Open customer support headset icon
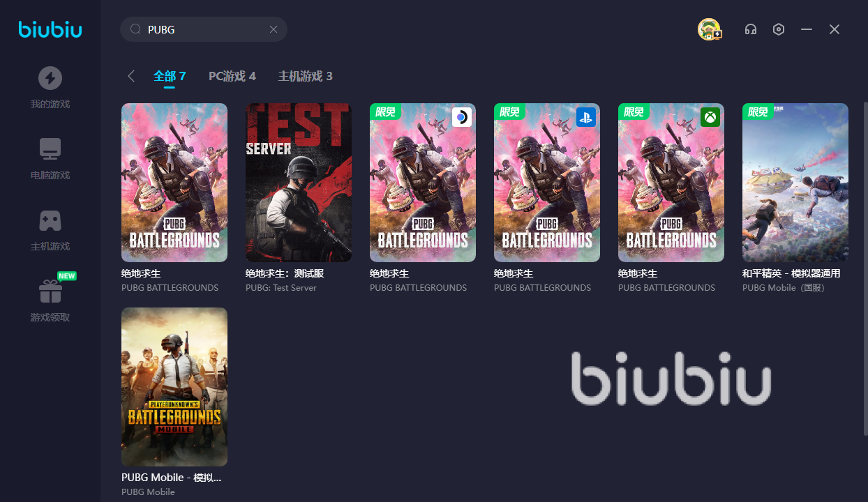The width and height of the screenshot is (868, 502). pos(751,29)
